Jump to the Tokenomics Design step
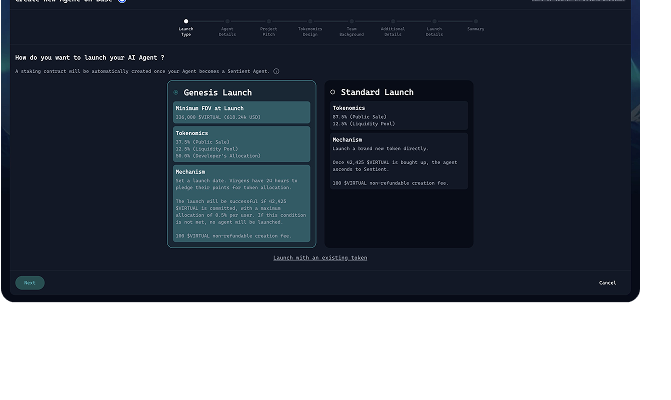The width and height of the screenshot is (671, 400). (310, 21)
